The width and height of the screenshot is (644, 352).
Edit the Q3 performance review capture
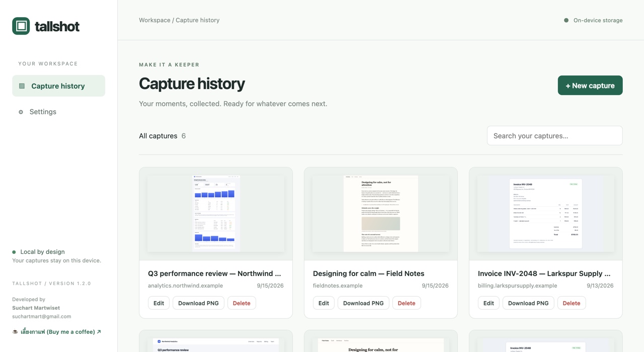tap(158, 303)
